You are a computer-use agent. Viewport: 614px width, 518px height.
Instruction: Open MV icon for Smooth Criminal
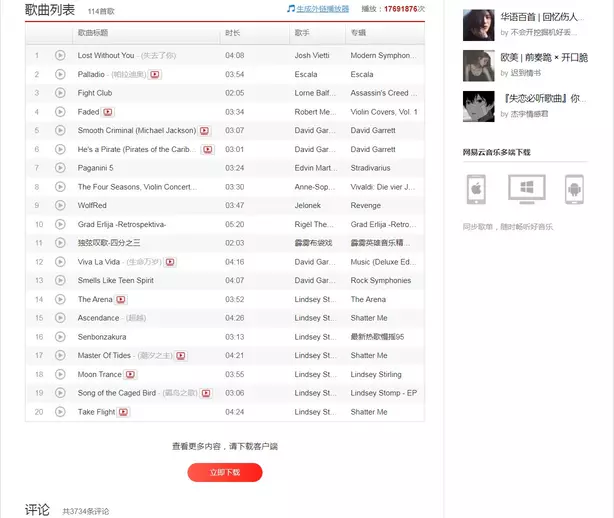pyautogui.click(x=205, y=131)
